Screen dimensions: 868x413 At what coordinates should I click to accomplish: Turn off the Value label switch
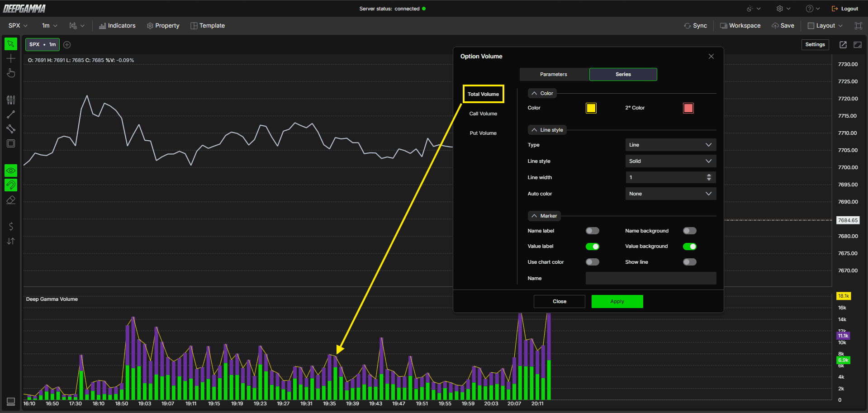point(592,247)
